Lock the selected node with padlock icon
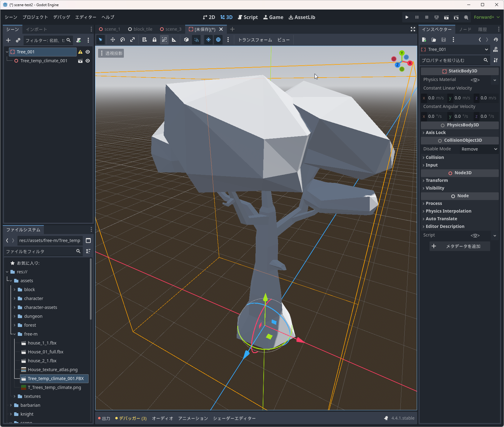Viewport: 504px width, 427px height. pyautogui.click(x=155, y=40)
